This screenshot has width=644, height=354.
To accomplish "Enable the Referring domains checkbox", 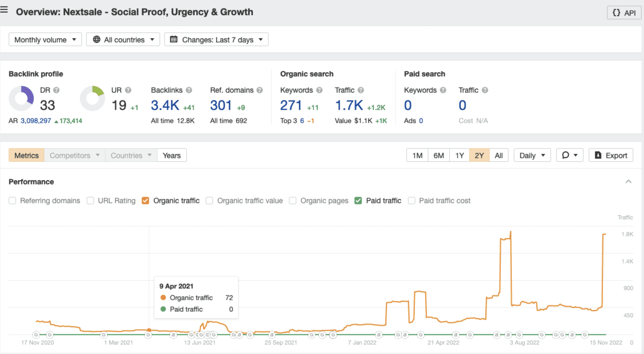I will (x=12, y=201).
